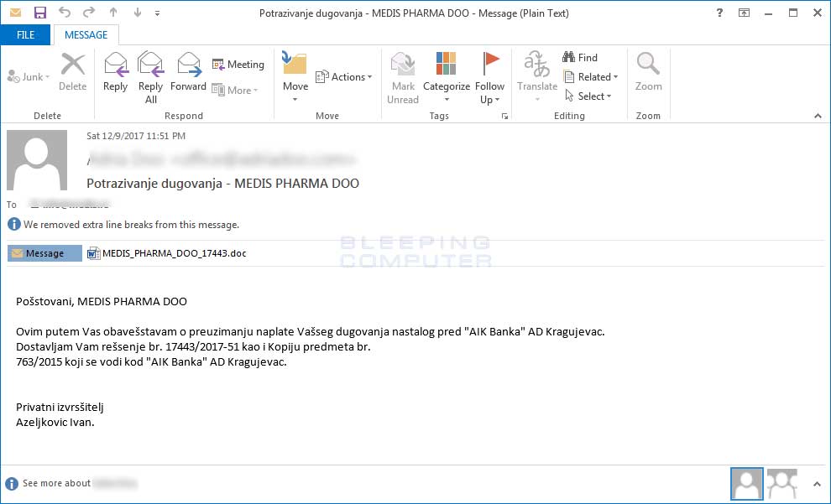Screen dimensions: 831x504
Task: Click the See more about text
Action: point(56,483)
